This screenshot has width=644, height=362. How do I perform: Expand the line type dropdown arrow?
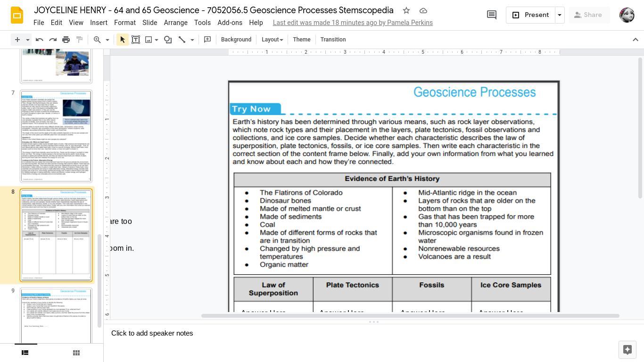[x=192, y=40]
